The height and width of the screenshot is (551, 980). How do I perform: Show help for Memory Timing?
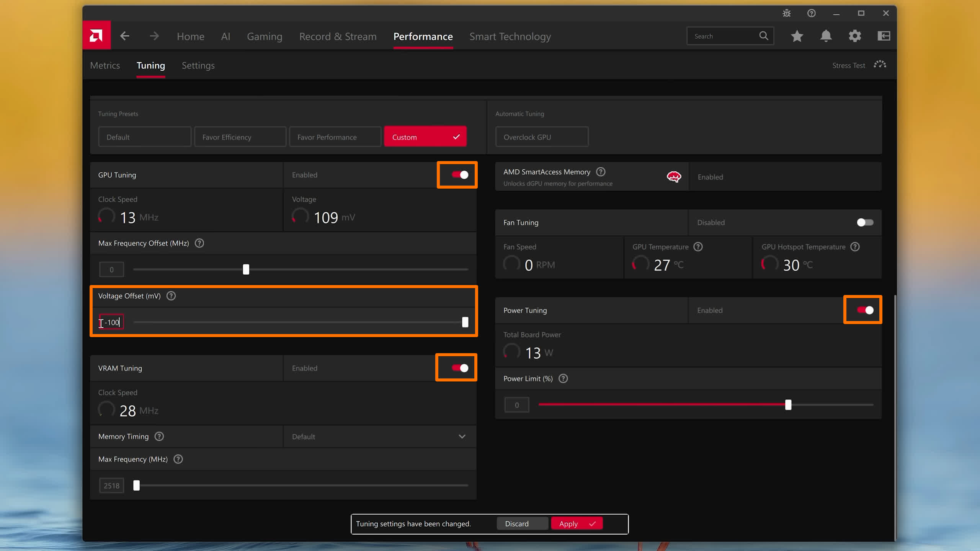coord(159,437)
